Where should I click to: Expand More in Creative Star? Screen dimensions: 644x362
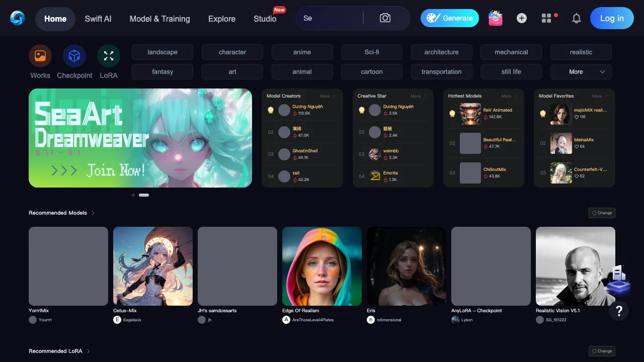click(418, 96)
